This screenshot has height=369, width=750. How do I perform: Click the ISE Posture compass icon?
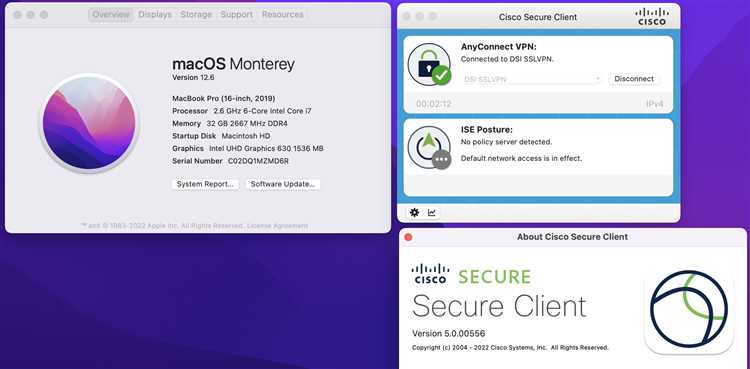[x=429, y=147]
